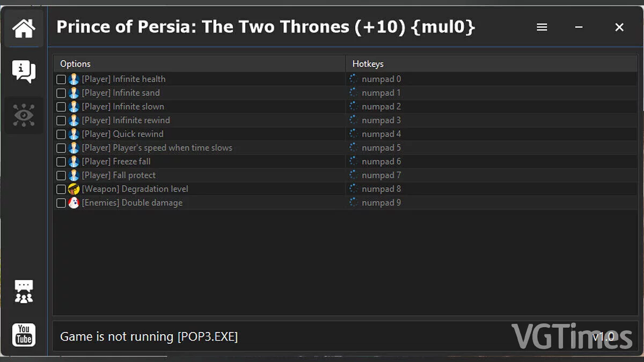Toggle the Quick rewind checkbox

(61, 134)
